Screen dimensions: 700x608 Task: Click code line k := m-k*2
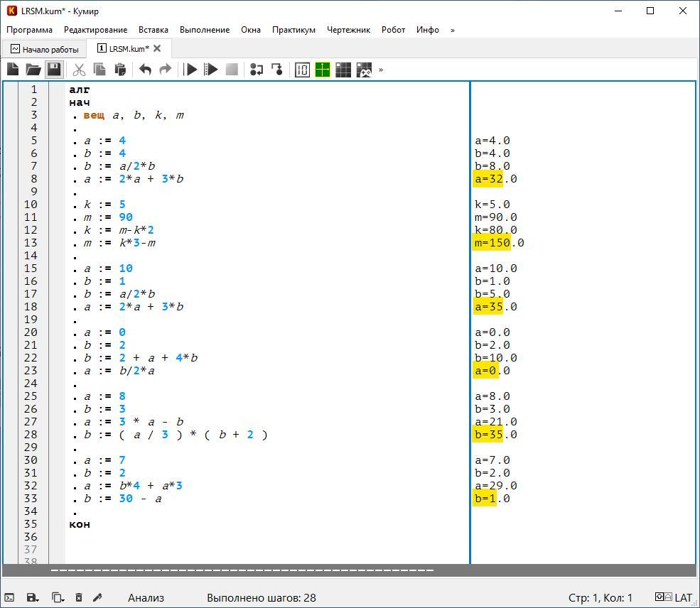pos(119,230)
